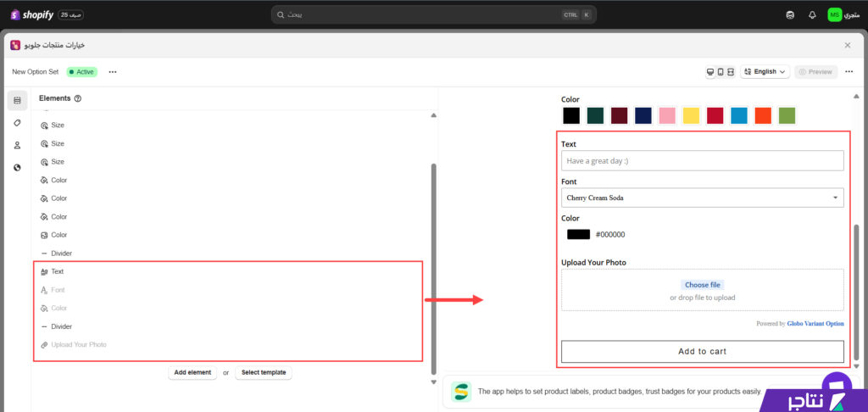
Task: Click the file drop zone area
Action: (x=703, y=290)
